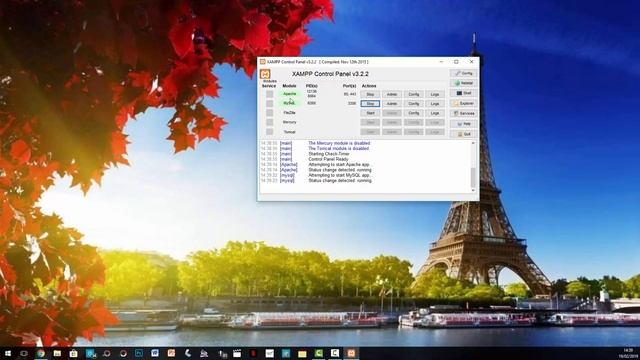
Task: Open Admin for MySQL
Action: click(392, 104)
